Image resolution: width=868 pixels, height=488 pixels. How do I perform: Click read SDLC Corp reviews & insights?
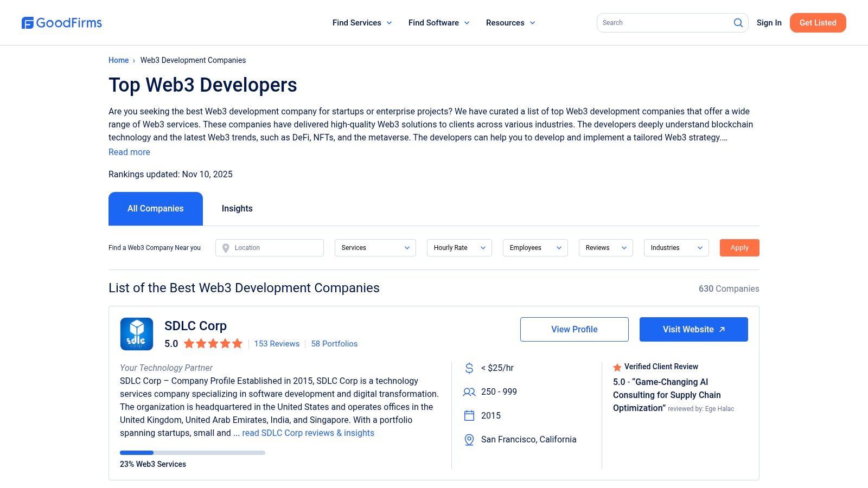coord(308,433)
